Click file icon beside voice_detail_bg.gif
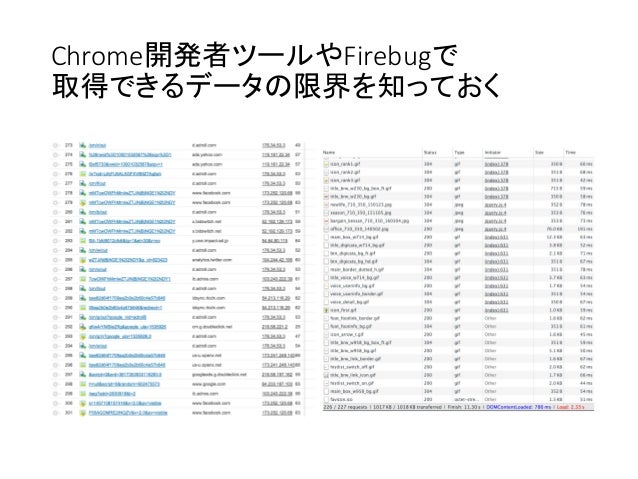 coord(326,302)
